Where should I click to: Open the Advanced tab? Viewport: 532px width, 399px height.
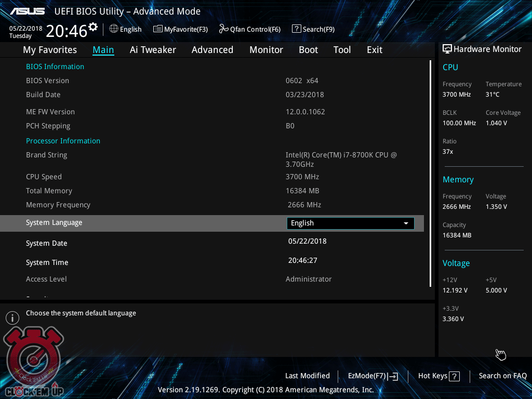coord(212,50)
